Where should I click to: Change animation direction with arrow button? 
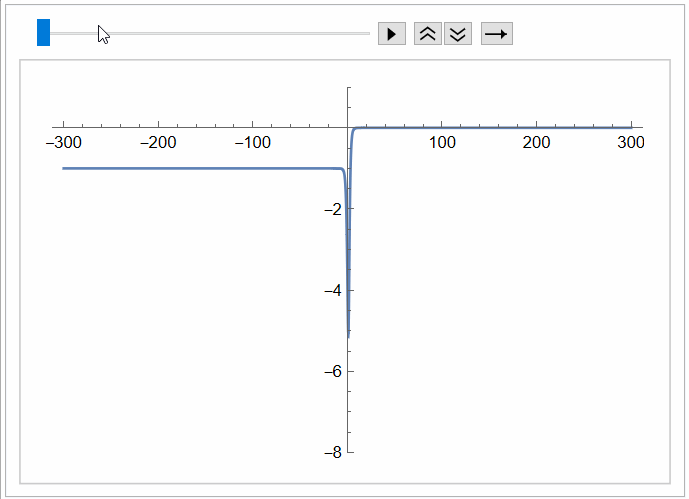[497, 34]
